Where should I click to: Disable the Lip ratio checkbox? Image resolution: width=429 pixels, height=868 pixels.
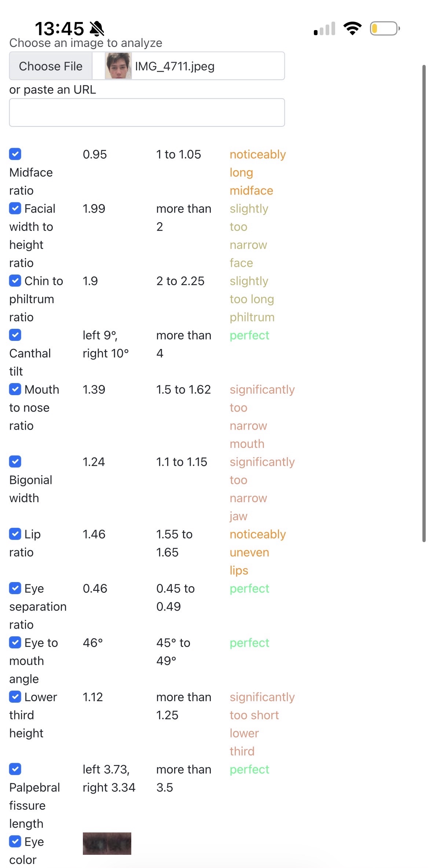[x=15, y=534]
